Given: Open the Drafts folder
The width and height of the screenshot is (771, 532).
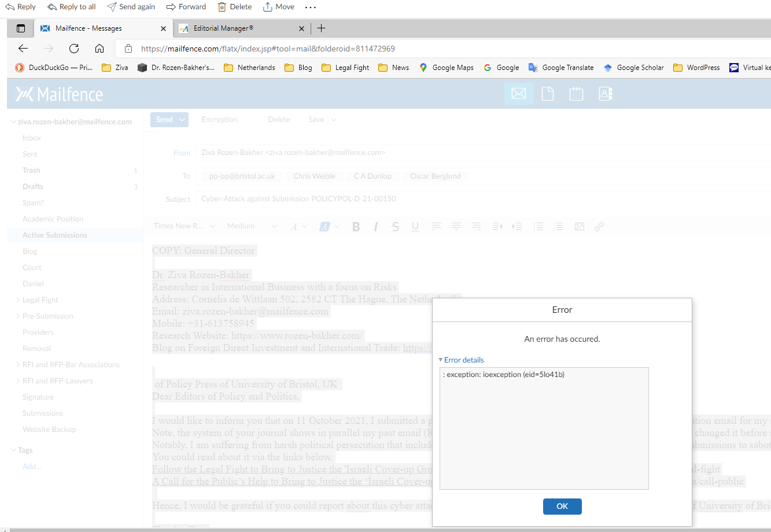Looking at the screenshot, I should [x=33, y=187].
